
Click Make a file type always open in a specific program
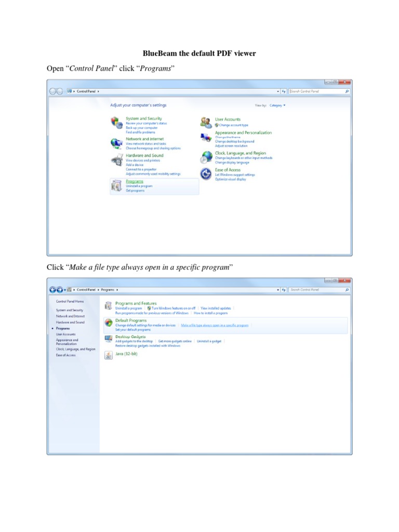[215, 325]
